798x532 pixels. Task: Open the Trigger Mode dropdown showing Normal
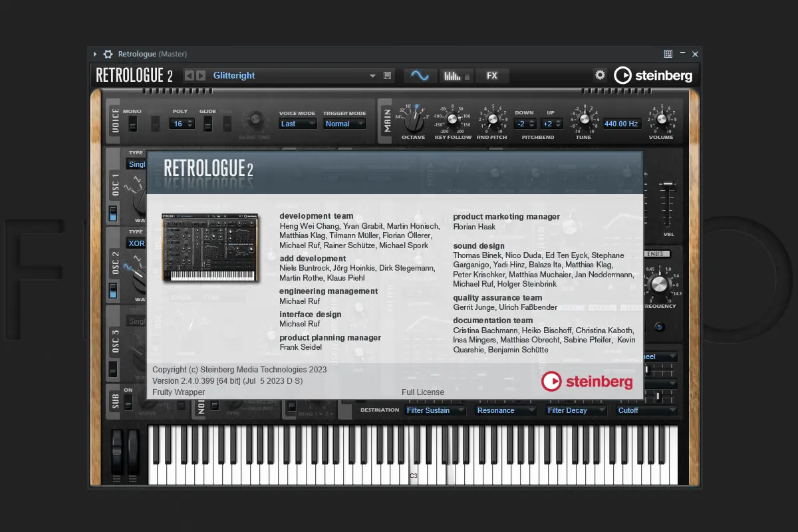(344, 124)
